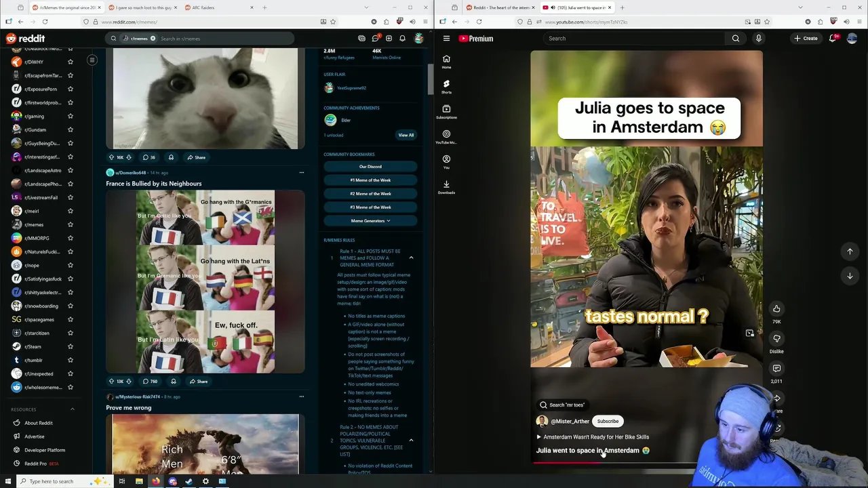Viewport: 868px width, 488px height.
Task: Remove r/memes filter from Reddit search
Action: pyautogui.click(x=153, y=39)
